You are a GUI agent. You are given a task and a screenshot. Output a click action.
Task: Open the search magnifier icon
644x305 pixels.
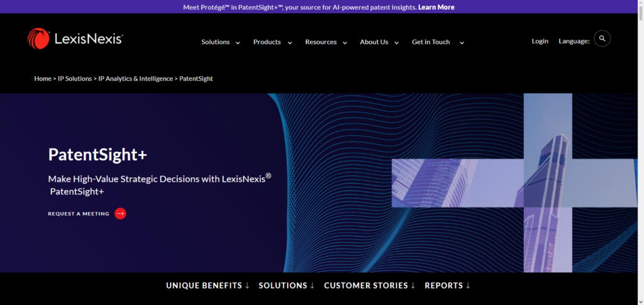[602, 38]
